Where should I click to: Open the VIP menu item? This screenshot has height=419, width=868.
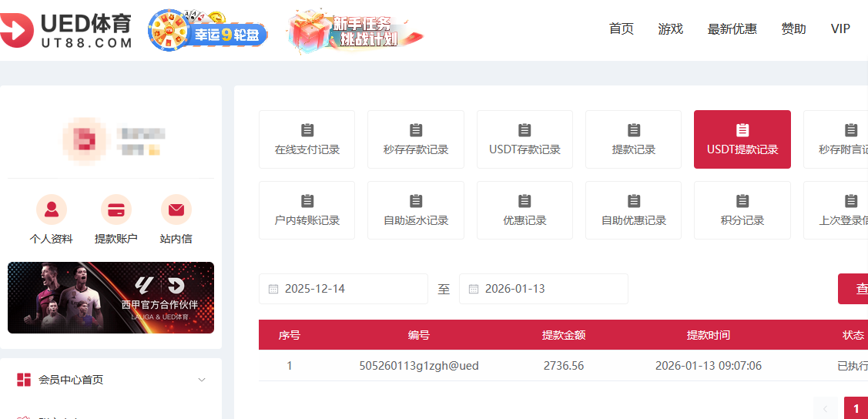pyautogui.click(x=840, y=29)
